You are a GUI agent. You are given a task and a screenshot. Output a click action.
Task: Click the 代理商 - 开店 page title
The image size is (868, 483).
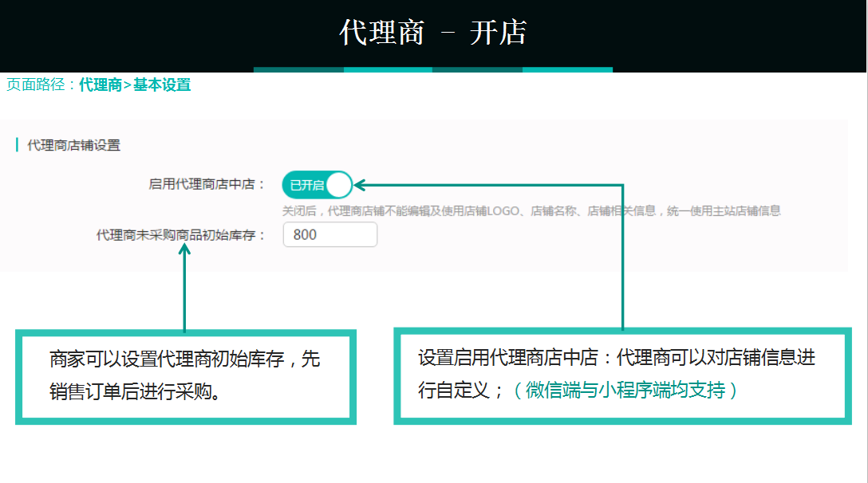432,33
